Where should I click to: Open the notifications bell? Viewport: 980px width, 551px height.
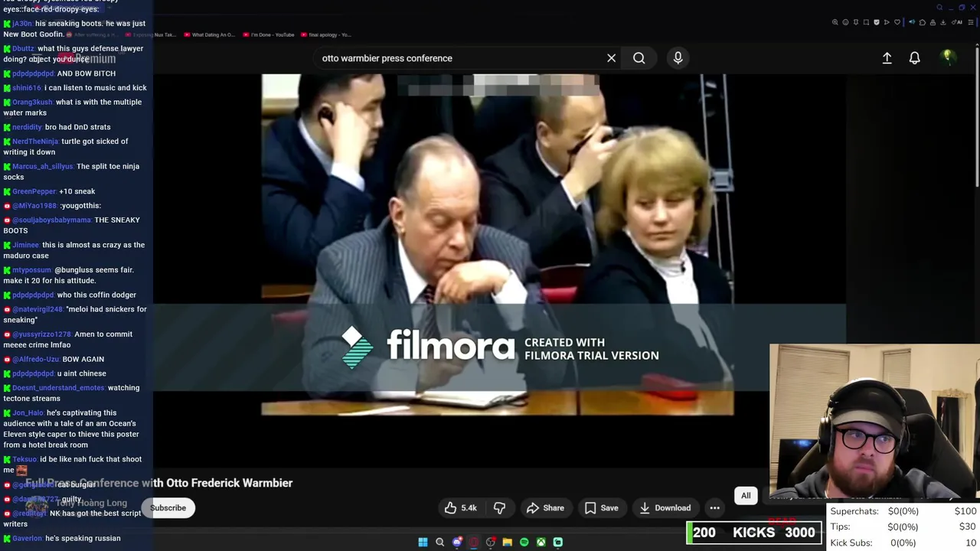click(x=914, y=58)
